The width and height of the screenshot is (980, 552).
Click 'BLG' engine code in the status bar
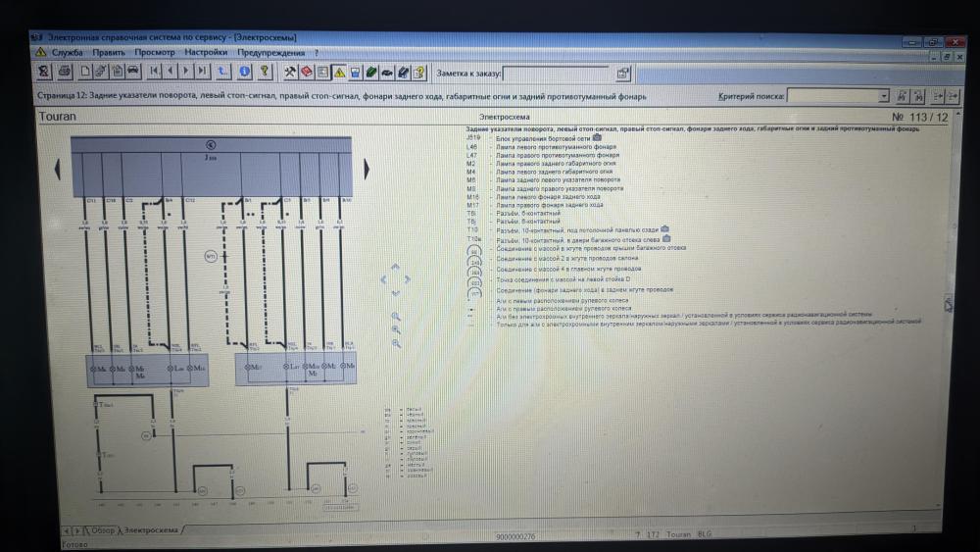705,534
